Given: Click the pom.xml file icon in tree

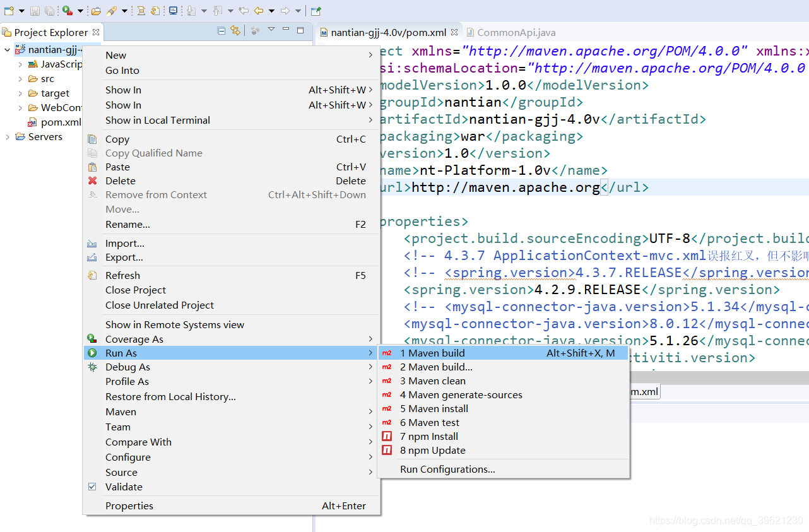Looking at the screenshot, I should click(x=32, y=122).
